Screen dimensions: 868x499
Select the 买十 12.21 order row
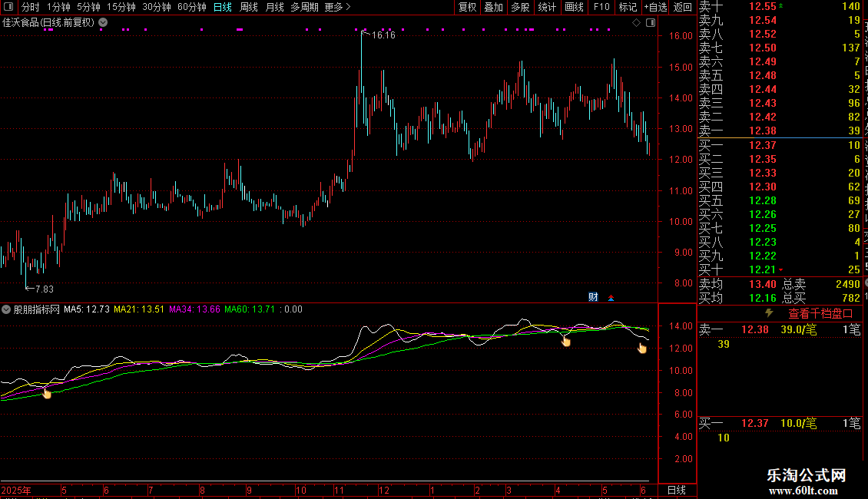point(780,269)
